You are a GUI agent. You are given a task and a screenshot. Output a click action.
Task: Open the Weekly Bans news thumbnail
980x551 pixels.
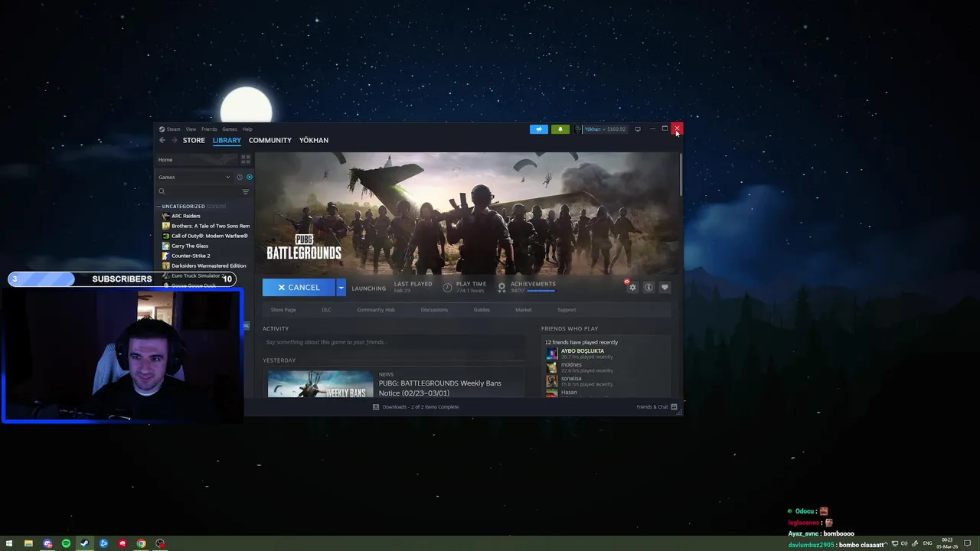coord(320,384)
